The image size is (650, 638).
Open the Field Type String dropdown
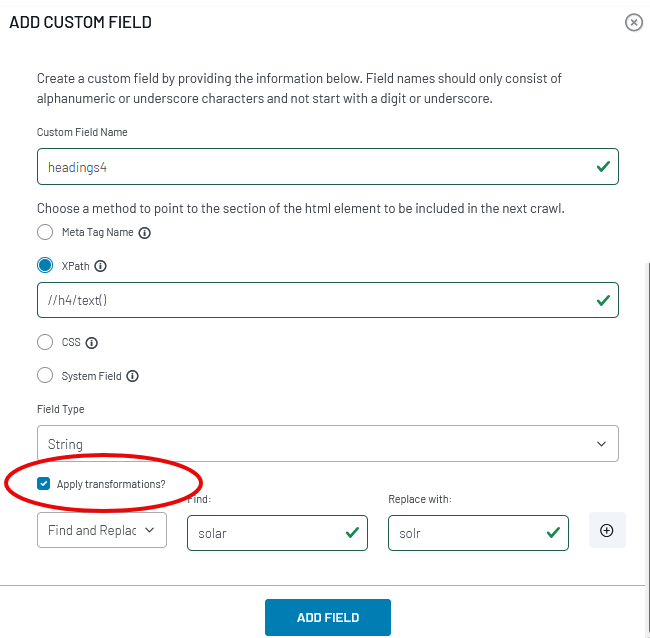327,444
